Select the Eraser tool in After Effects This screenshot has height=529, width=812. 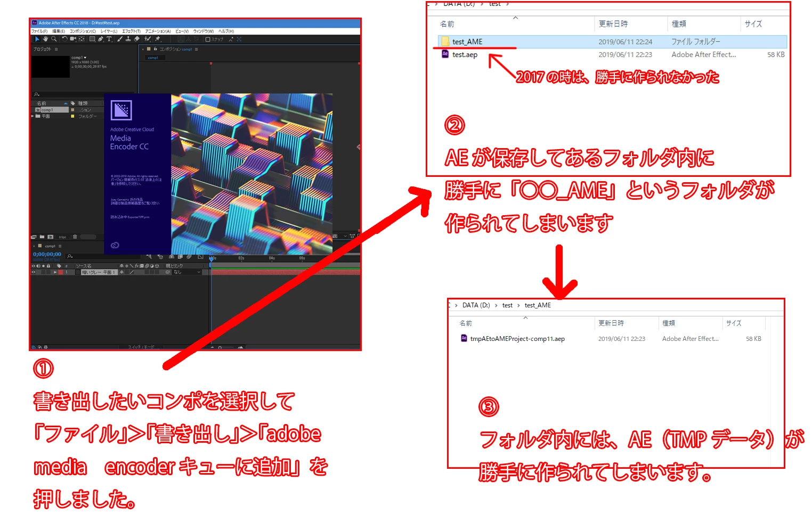tap(137, 39)
